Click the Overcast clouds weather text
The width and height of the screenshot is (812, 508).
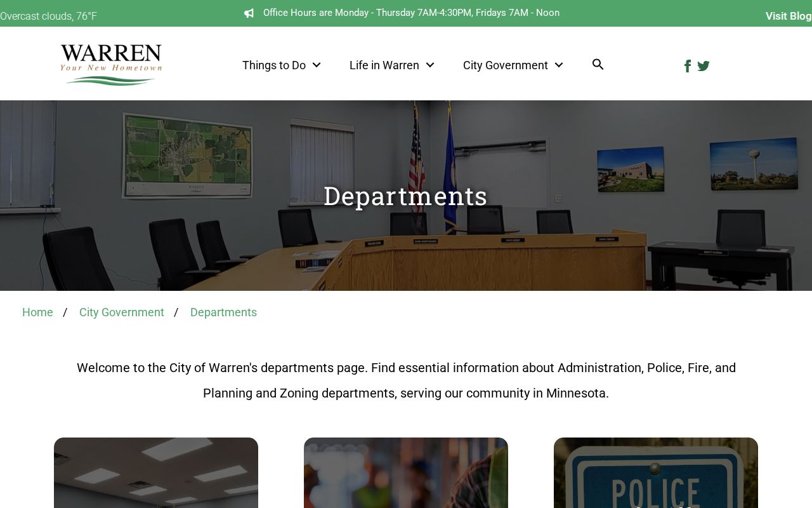coord(49,16)
